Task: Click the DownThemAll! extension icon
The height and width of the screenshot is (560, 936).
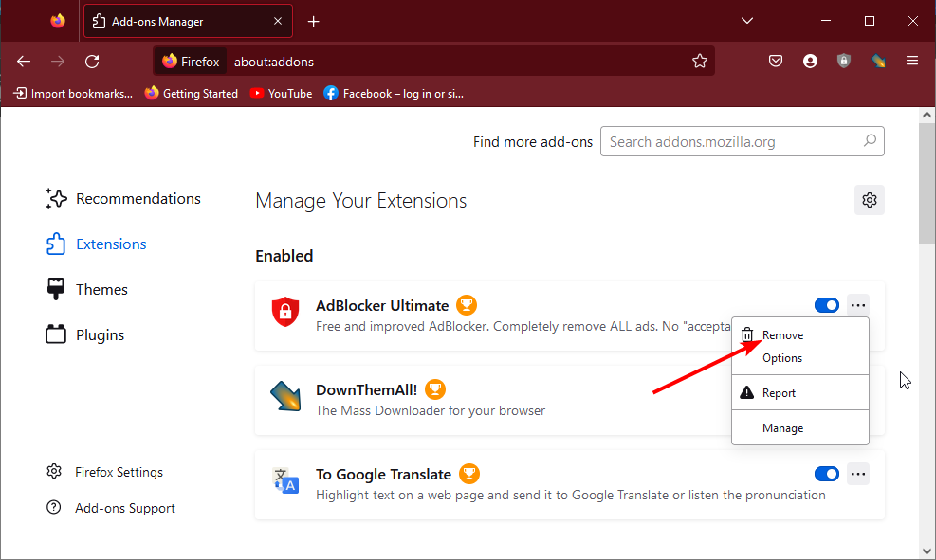Action: (x=285, y=396)
